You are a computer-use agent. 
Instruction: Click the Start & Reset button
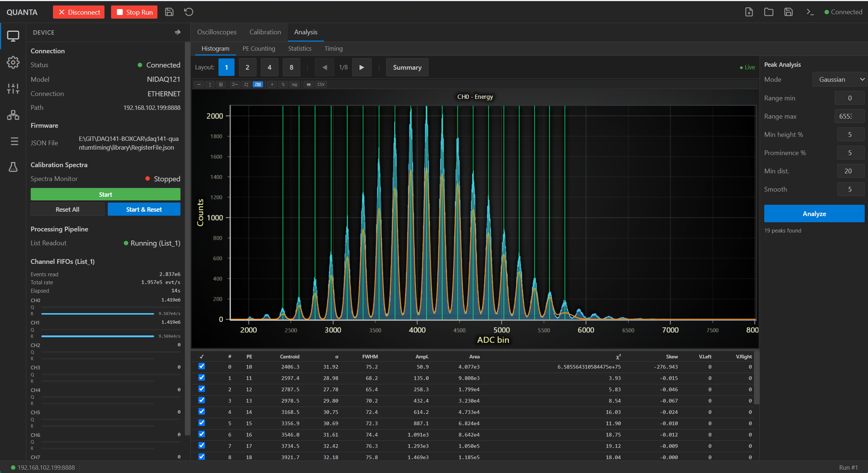[x=144, y=209]
